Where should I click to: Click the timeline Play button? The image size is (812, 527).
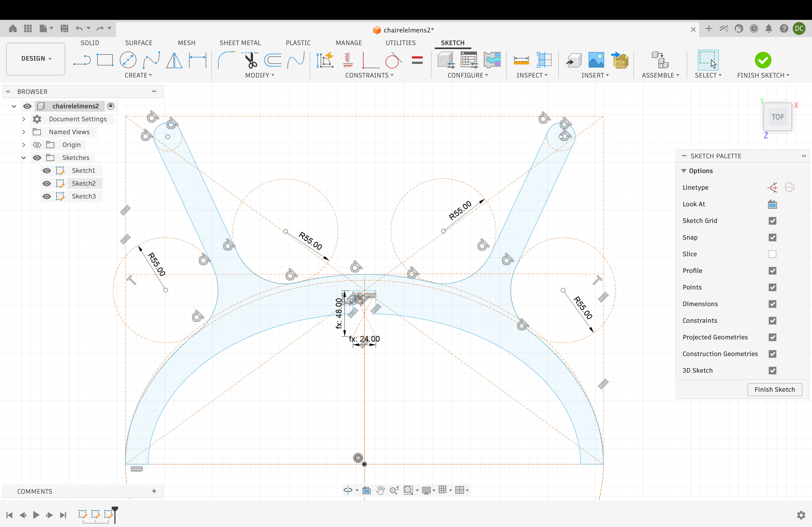pos(36,515)
